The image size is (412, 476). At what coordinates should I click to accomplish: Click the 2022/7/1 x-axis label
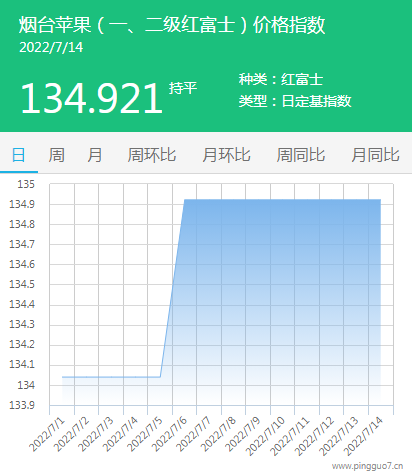point(47,434)
